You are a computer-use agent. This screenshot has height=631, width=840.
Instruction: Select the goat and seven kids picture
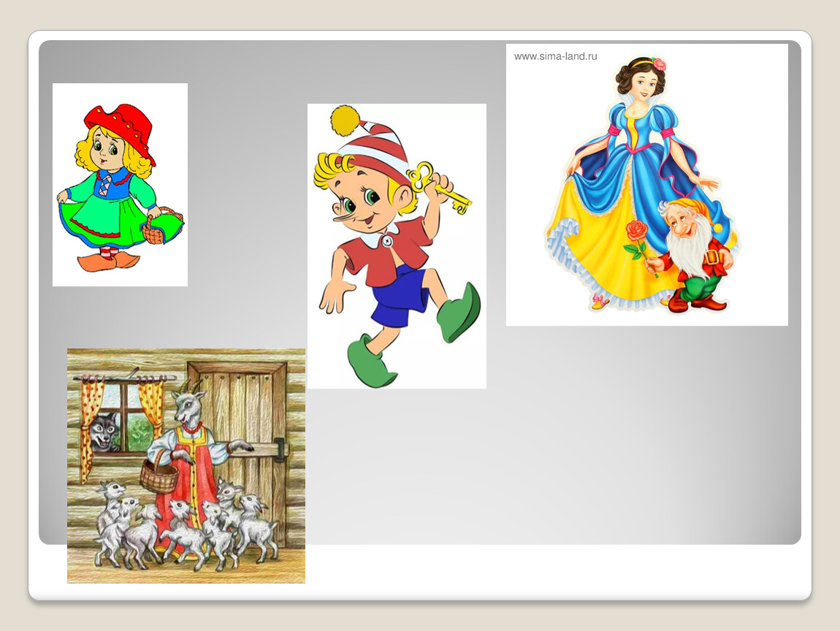(x=186, y=466)
